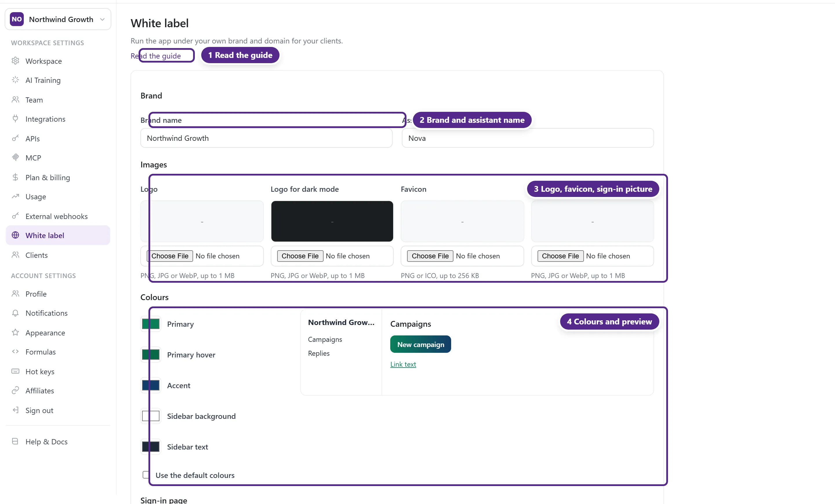
Task: Open Appearance in account settings
Action: [x=58, y=333]
